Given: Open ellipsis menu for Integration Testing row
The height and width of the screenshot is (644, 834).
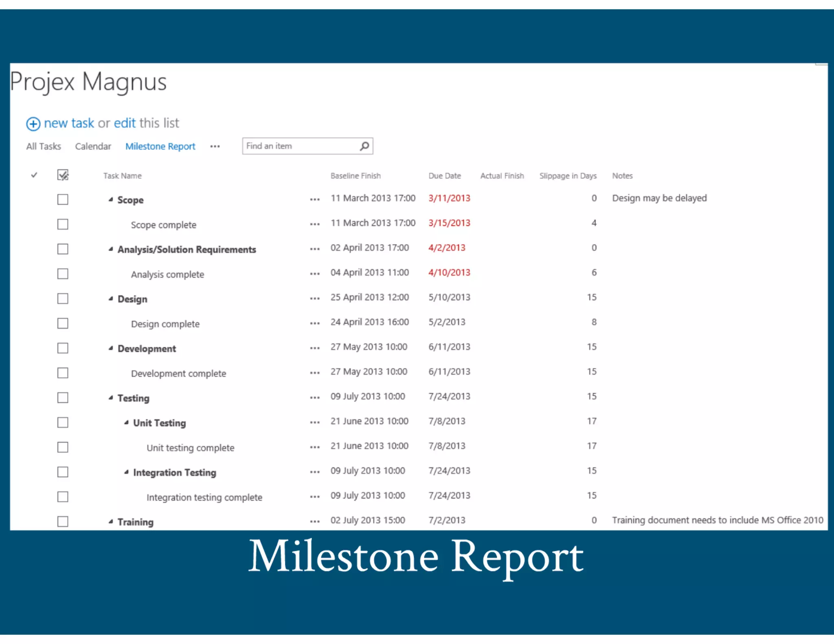Looking at the screenshot, I should coord(315,472).
